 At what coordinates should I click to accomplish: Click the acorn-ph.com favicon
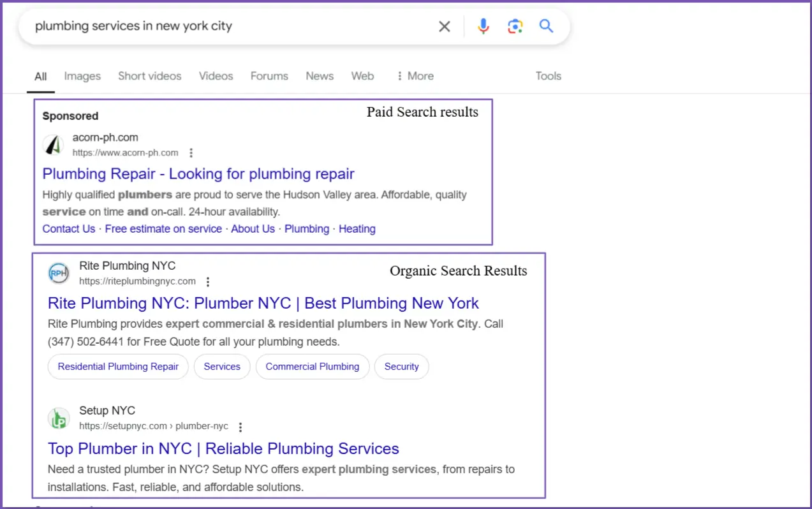[x=54, y=144]
